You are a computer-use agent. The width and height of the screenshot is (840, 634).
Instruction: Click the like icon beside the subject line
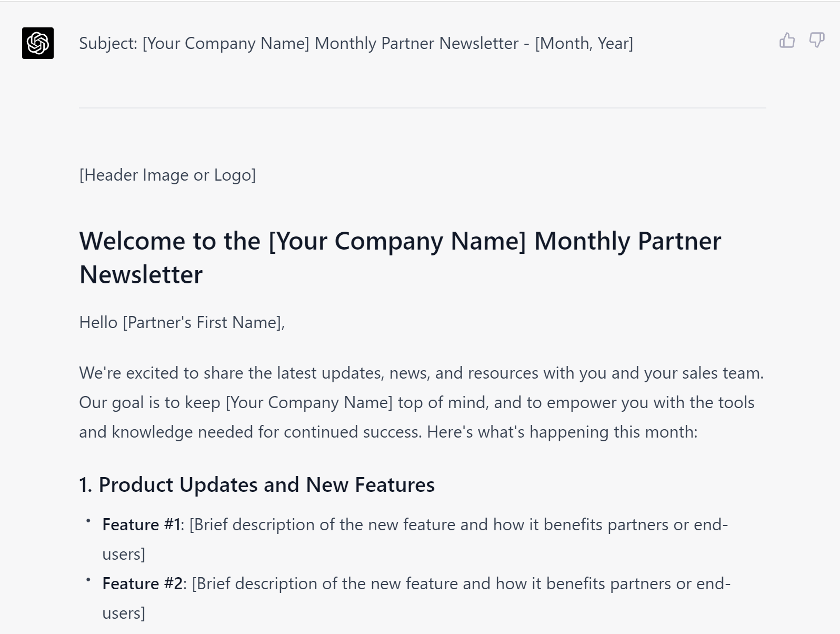pos(787,40)
